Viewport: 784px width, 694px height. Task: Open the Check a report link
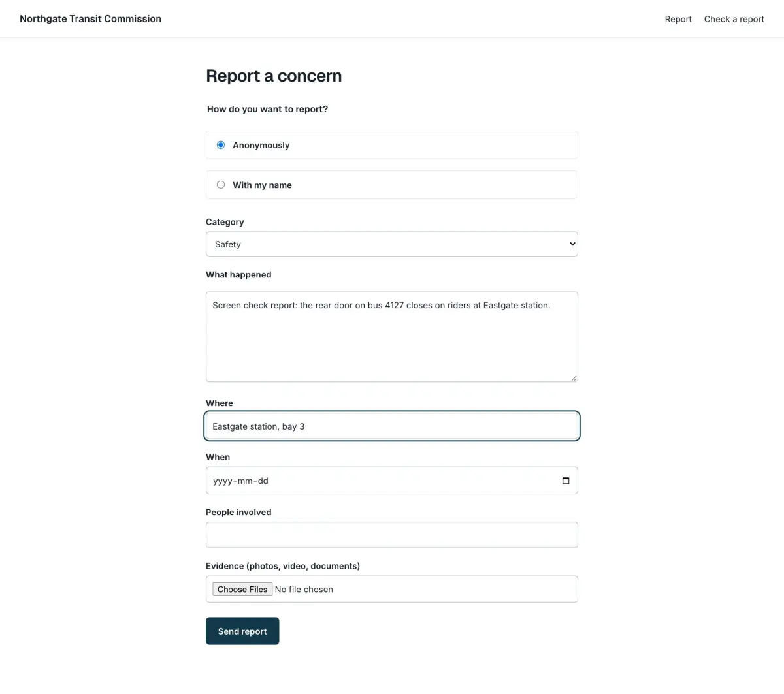(734, 19)
